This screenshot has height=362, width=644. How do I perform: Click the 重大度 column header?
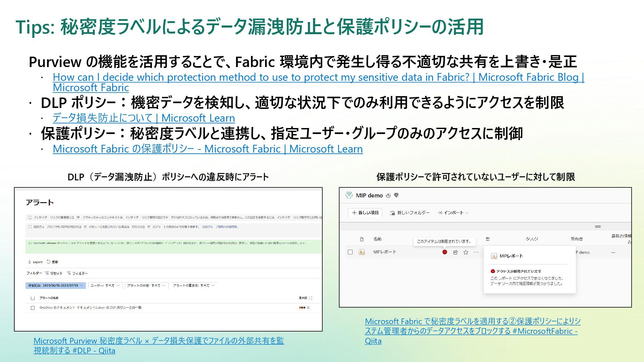(x=303, y=298)
